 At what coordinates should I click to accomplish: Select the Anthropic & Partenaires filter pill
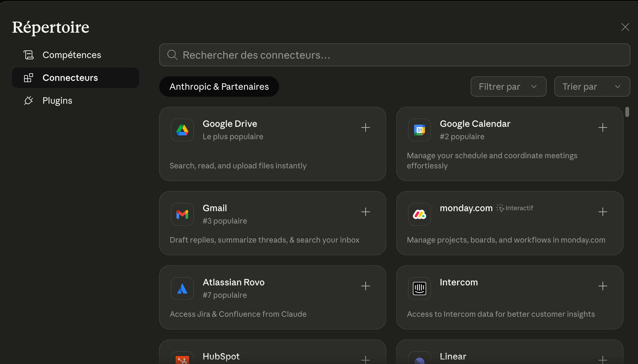(219, 87)
